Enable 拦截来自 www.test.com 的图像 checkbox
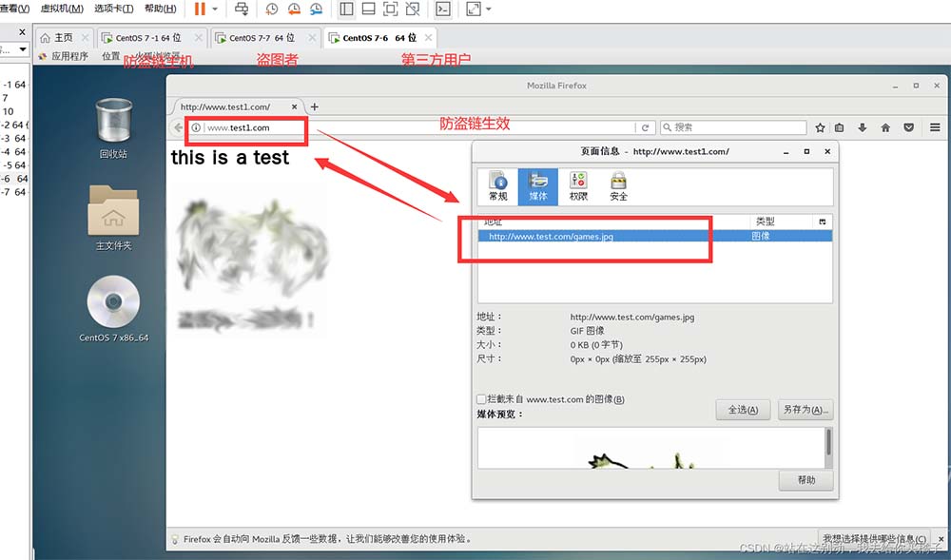The height and width of the screenshot is (560, 951). pos(481,398)
